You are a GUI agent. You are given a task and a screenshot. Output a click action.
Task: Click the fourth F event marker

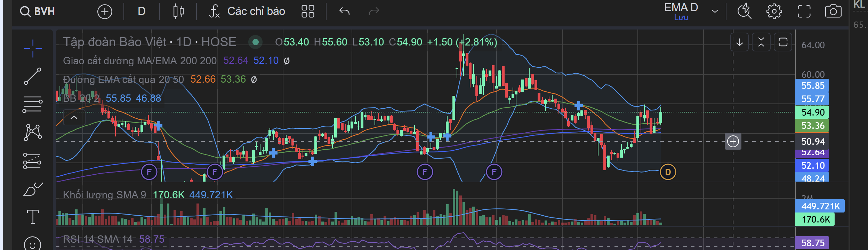[494, 172]
